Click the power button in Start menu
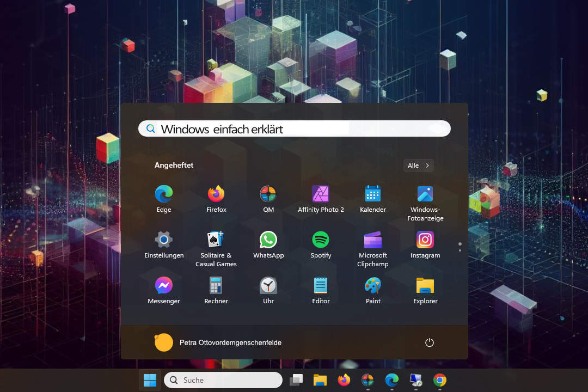This screenshot has width=588, height=392. click(430, 342)
